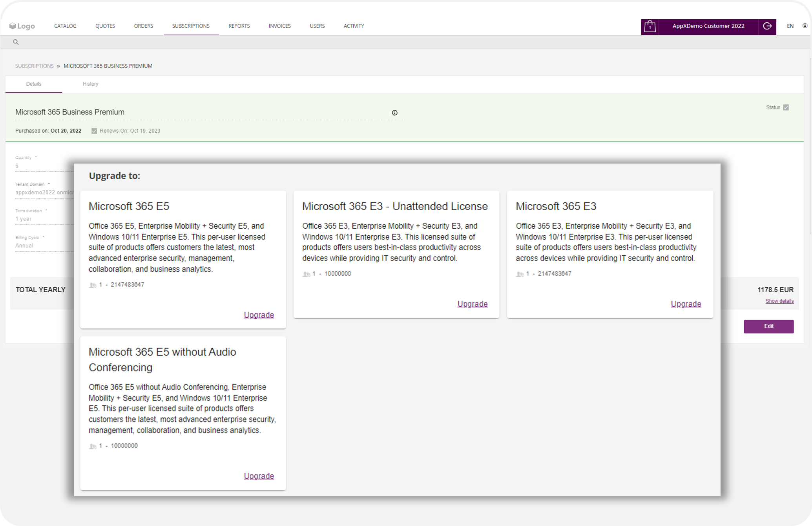Image resolution: width=812 pixels, height=526 pixels.
Task: Click 'Purchased on: Oct 20, 2022' text
Action: [x=48, y=131]
